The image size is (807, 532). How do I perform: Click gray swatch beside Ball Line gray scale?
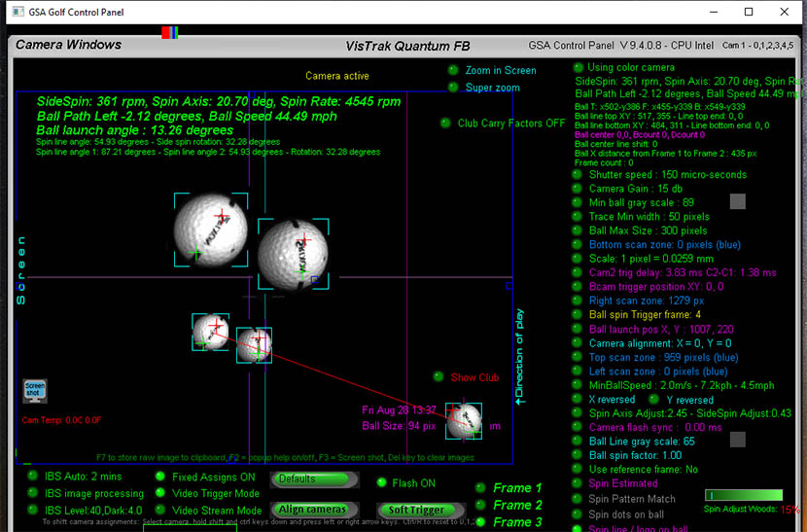click(738, 440)
